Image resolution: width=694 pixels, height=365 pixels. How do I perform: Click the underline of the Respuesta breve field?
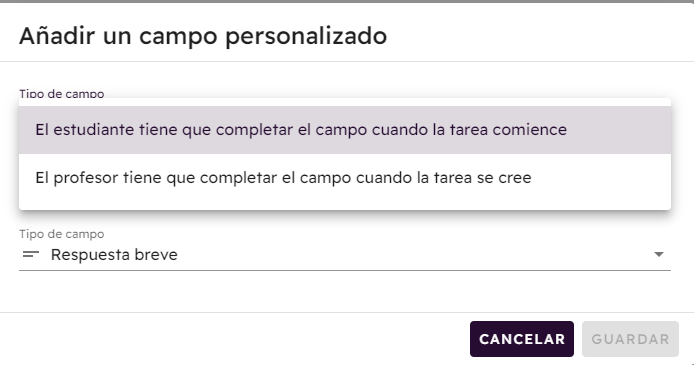345,270
